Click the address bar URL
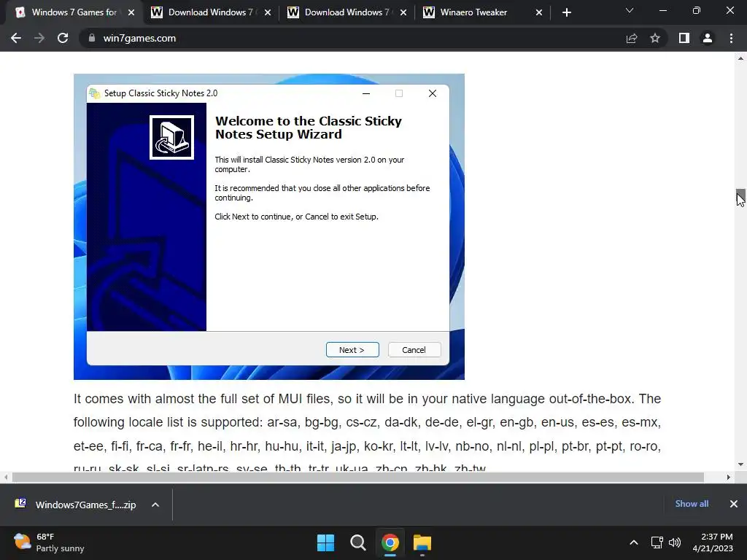Viewport: 747px width, 560px height. point(139,38)
